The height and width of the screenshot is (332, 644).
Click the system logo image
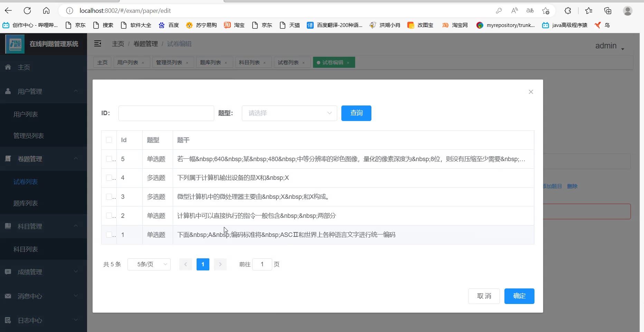pyautogui.click(x=15, y=44)
